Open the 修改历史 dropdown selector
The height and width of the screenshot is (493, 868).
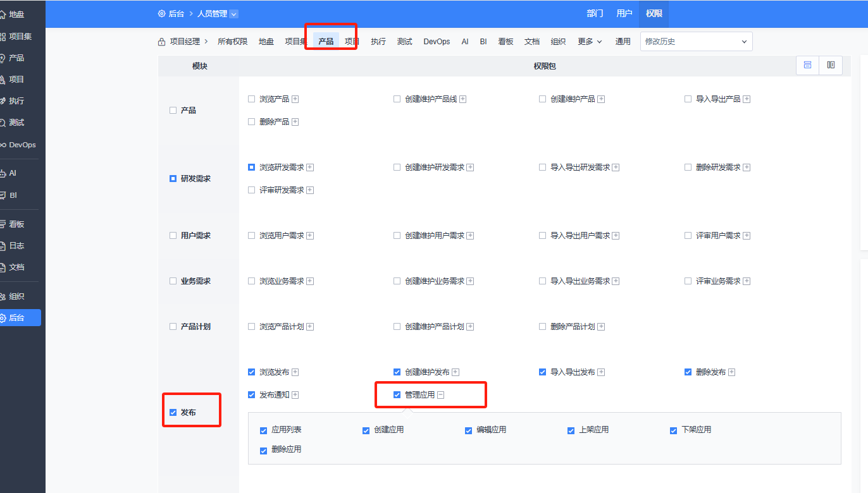[696, 42]
